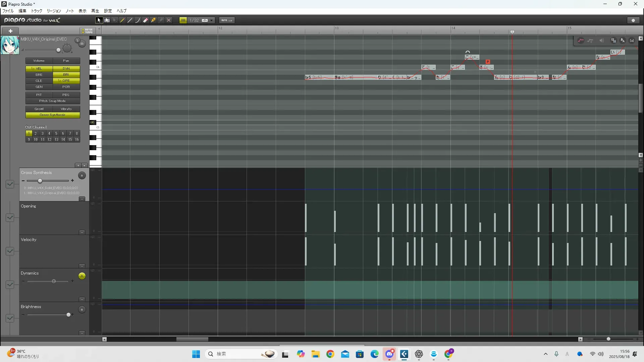
Task: Click the lyrics あA display icon
Action: click(x=623, y=41)
